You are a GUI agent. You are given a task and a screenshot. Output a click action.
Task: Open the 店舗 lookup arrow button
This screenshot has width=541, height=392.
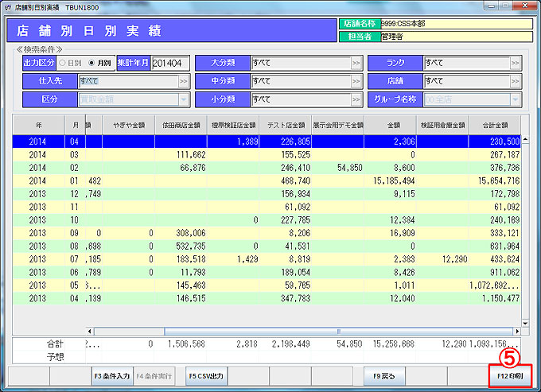coord(516,81)
